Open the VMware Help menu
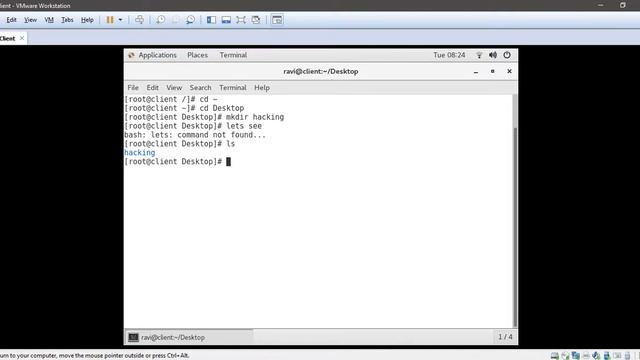The image size is (640, 360). coord(87,20)
